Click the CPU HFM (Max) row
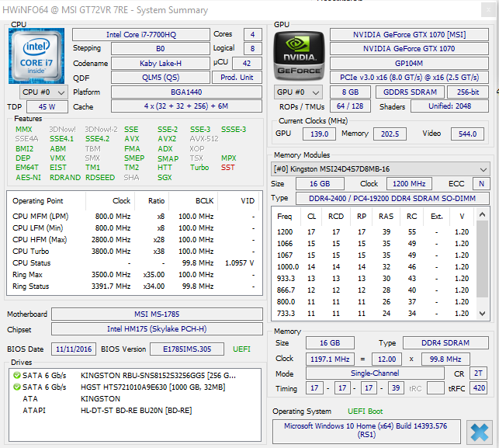 pyautogui.click(x=134, y=240)
